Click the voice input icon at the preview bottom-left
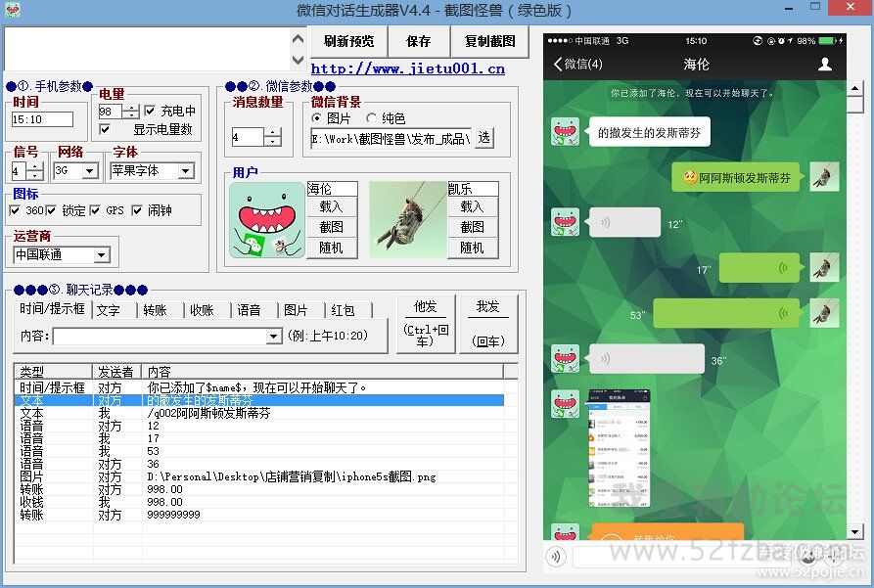This screenshot has width=874, height=588. coord(557,557)
